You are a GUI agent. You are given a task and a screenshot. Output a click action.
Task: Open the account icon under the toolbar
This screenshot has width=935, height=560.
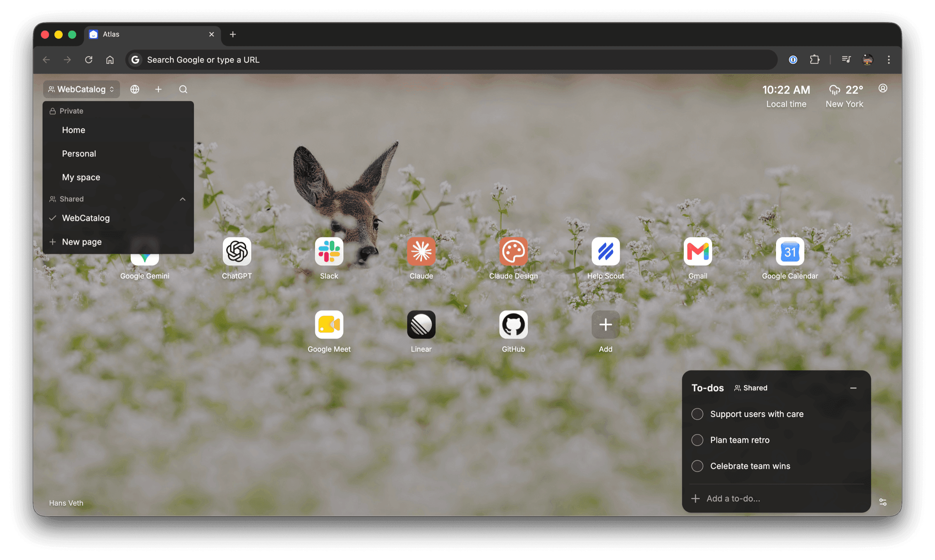pyautogui.click(x=883, y=88)
